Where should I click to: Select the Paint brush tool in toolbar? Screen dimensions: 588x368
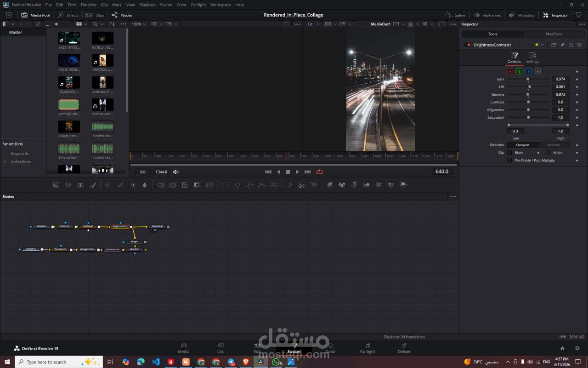[92, 185]
